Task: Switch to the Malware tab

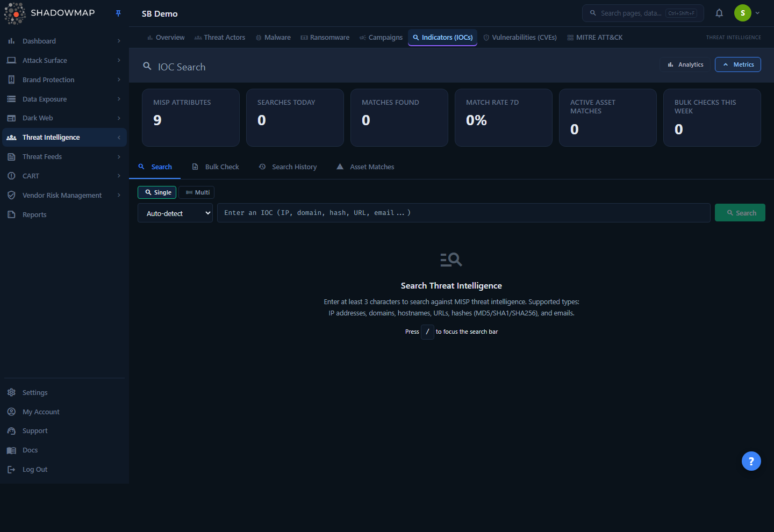Action: tap(273, 38)
